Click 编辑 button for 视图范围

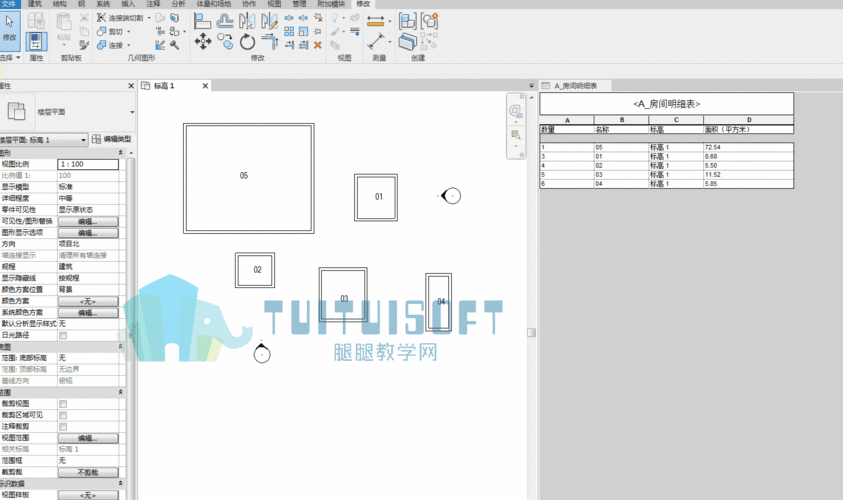coord(88,438)
